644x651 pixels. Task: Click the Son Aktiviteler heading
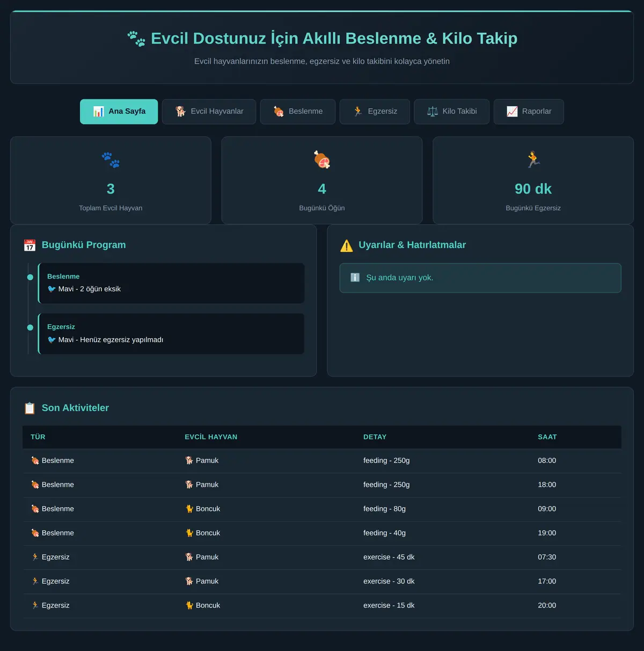tap(75, 408)
